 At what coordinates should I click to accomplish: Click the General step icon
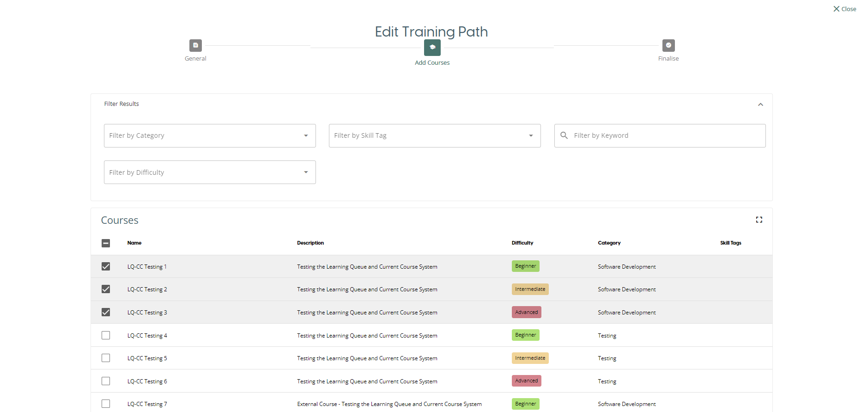pyautogui.click(x=195, y=45)
